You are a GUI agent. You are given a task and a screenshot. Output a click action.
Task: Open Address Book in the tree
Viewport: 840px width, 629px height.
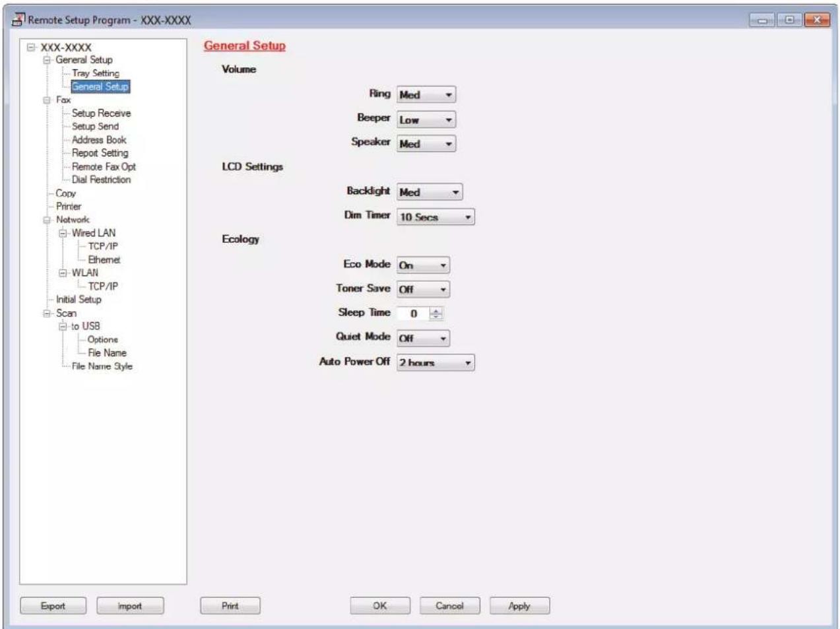pyautogui.click(x=99, y=139)
